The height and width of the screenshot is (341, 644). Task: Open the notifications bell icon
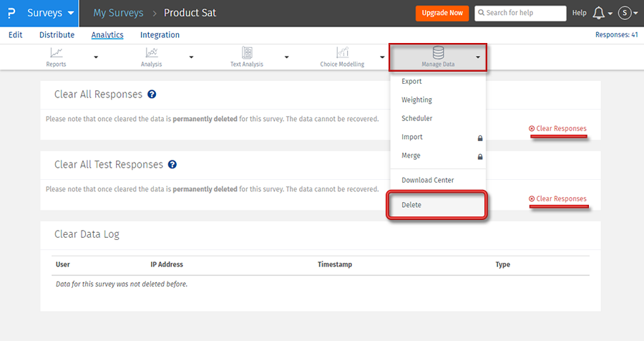pos(599,13)
